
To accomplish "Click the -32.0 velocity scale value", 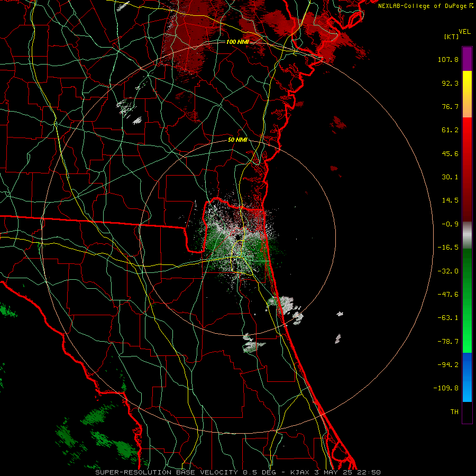I will tap(448, 271).
